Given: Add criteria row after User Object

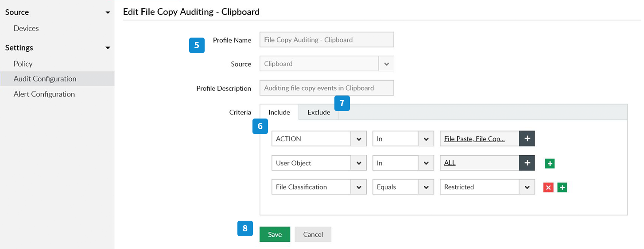Looking at the screenshot, I should point(550,164).
